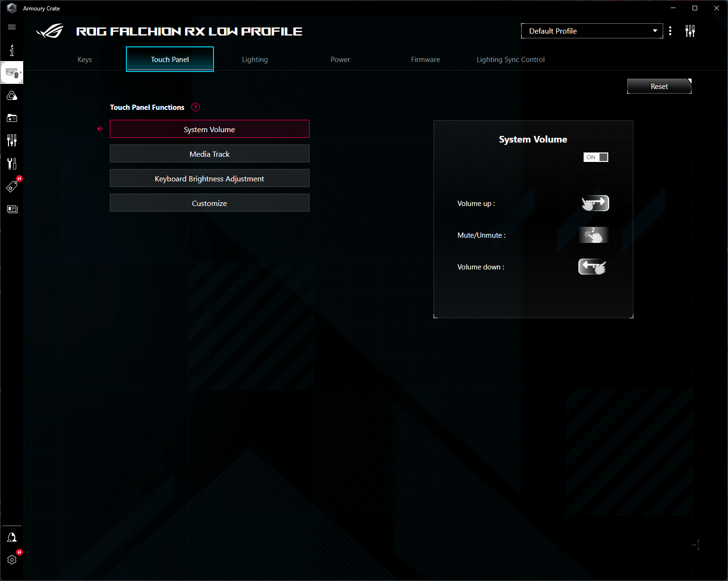Image resolution: width=728 pixels, height=581 pixels.
Task: Open the profile three-dot options menu
Action: (x=670, y=31)
